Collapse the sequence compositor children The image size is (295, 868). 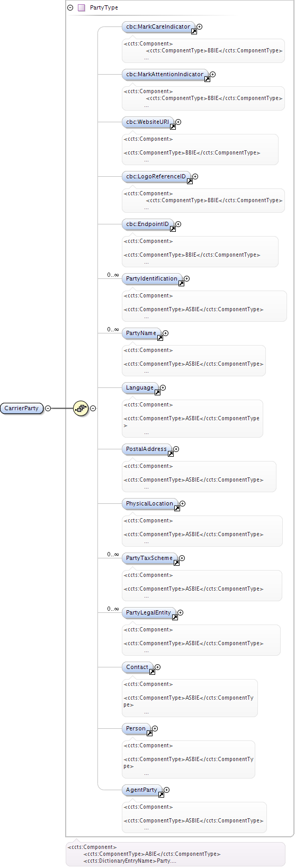(93, 408)
